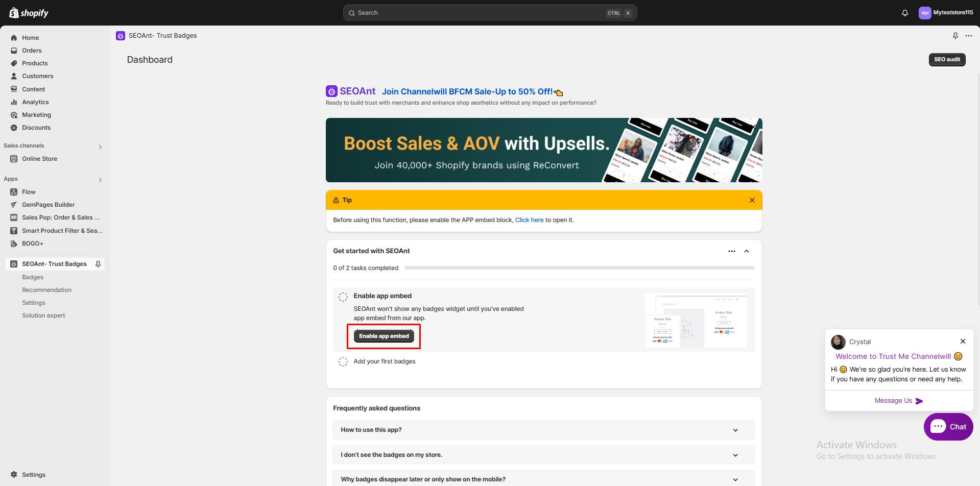Expand the Sales channels section
Image resolution: width=980 pixels, height=486 pixels.
coord(100,147)
